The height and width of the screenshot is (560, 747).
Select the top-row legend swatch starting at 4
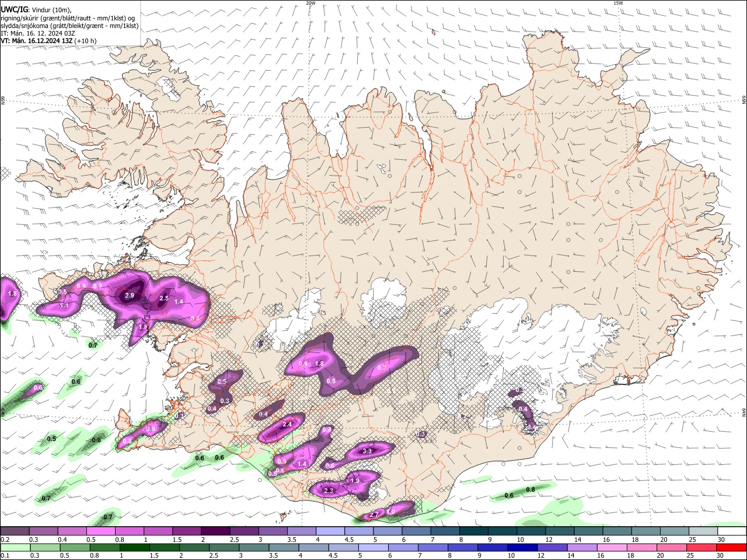pos(330,531)
